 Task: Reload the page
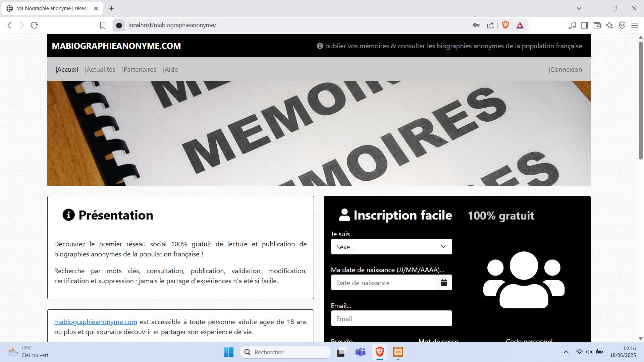point(34,25)
